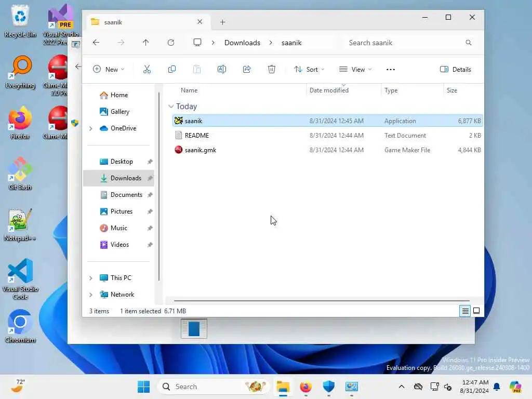Screen dimensions: 532x399
Task: Click the Delete trash icon
Action: tap(271, 69)
